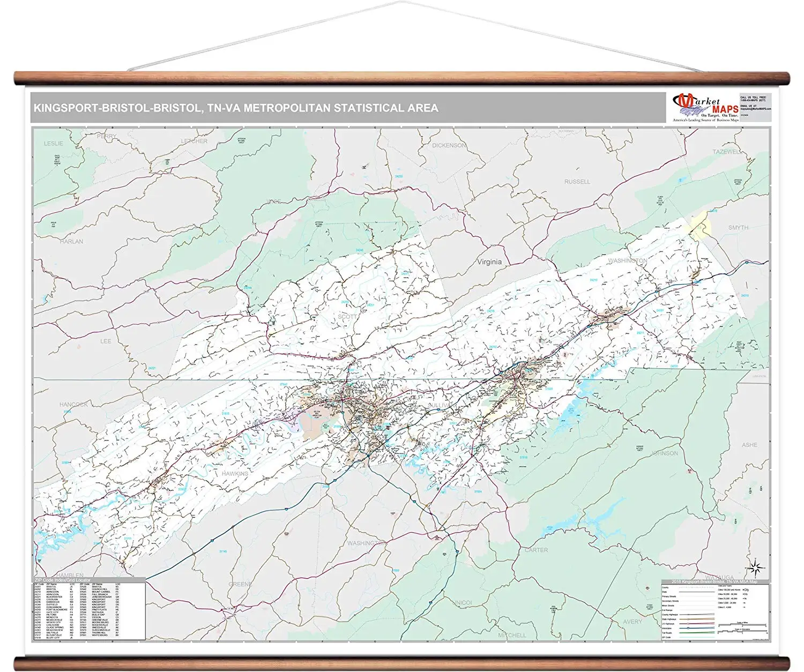
Task: Click the mapsales@MarketMAPS.com email address
Action: (756, 109)
